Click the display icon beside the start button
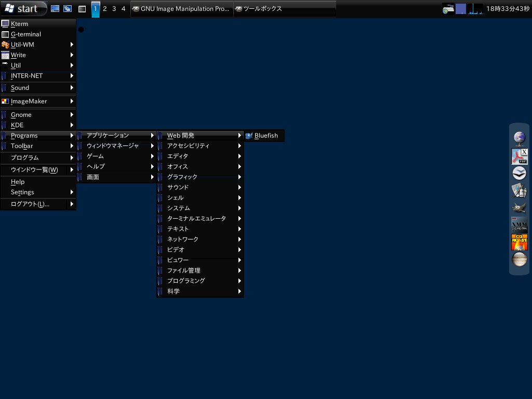Image resolution: width=532 pixels, height=399 pixels. pyautogui.click(x=55, y=8)
